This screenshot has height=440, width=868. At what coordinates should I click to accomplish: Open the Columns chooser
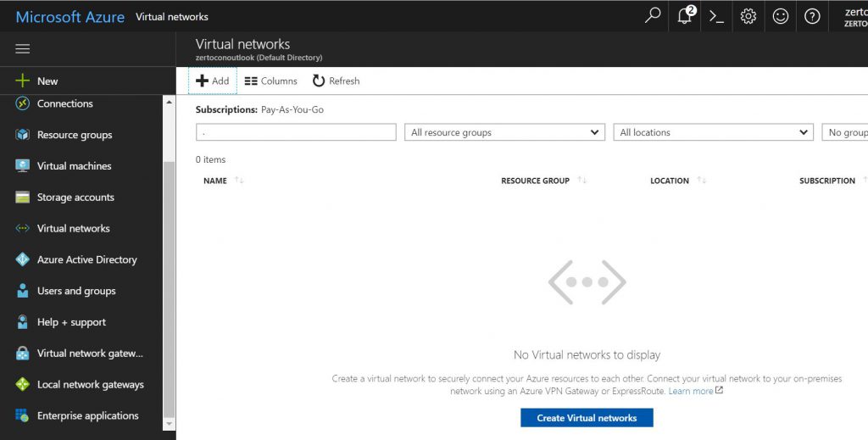(270, 81)
